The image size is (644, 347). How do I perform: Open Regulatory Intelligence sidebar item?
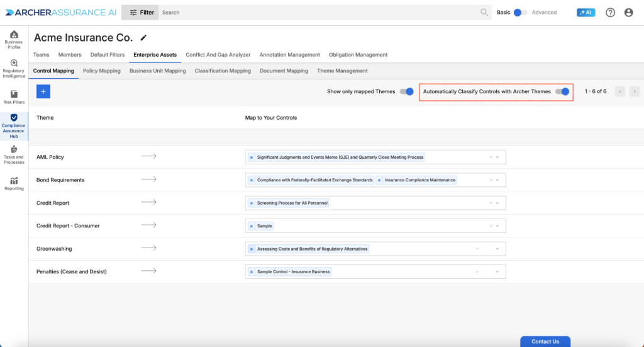pyautogui.click(x=14, y=69)
